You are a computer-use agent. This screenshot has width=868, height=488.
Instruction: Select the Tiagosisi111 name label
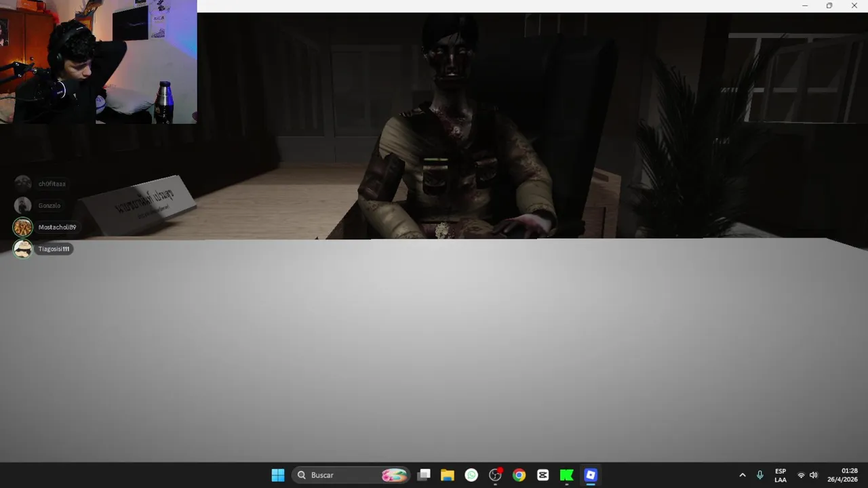[x=54, y=249]
